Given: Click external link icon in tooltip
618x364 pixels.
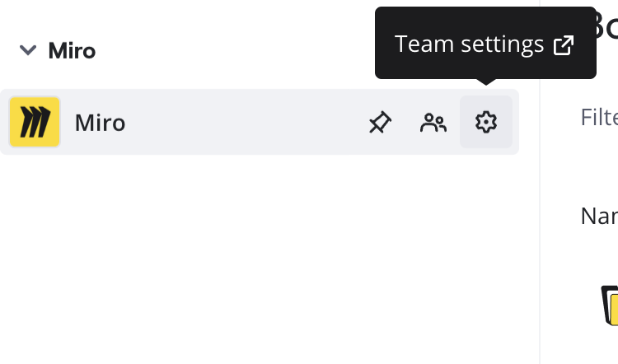Looking at the screenshot, I should [564, 44].
